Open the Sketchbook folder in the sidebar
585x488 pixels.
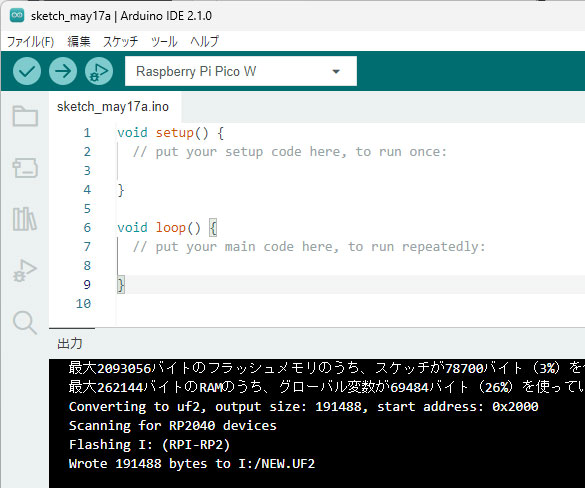click(25, 116)
